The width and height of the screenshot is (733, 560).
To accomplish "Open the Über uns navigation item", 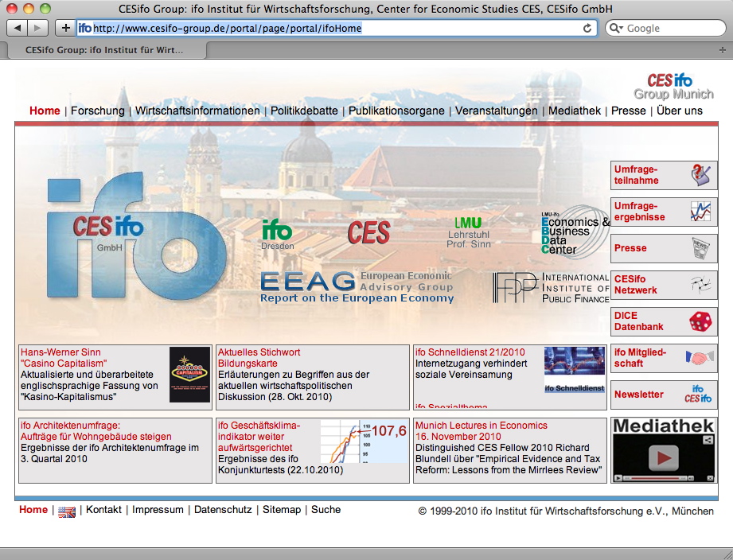I will pyautogui.click(x=680, y=111).
